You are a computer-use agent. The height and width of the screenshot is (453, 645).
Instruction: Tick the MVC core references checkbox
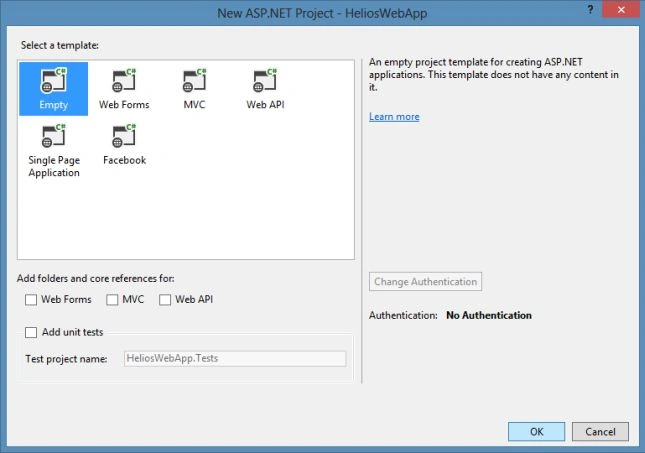coord(112,300)
